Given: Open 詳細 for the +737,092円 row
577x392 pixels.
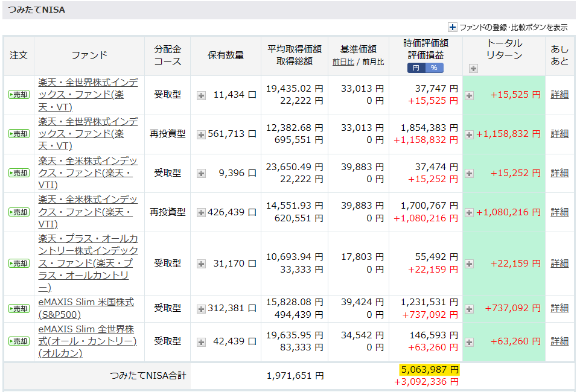Looking at the screenshot, I should (559, 308).
